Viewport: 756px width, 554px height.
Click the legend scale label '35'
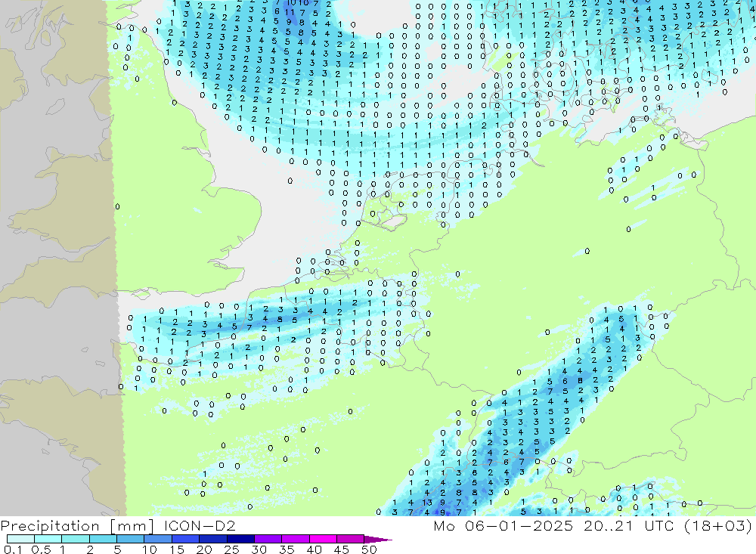click(x=287, y=549)
